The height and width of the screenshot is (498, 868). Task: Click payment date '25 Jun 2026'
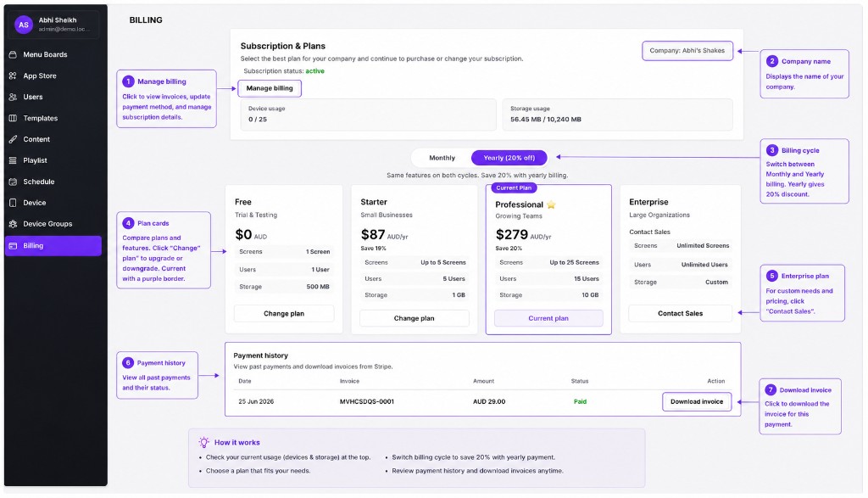(256, 401)
